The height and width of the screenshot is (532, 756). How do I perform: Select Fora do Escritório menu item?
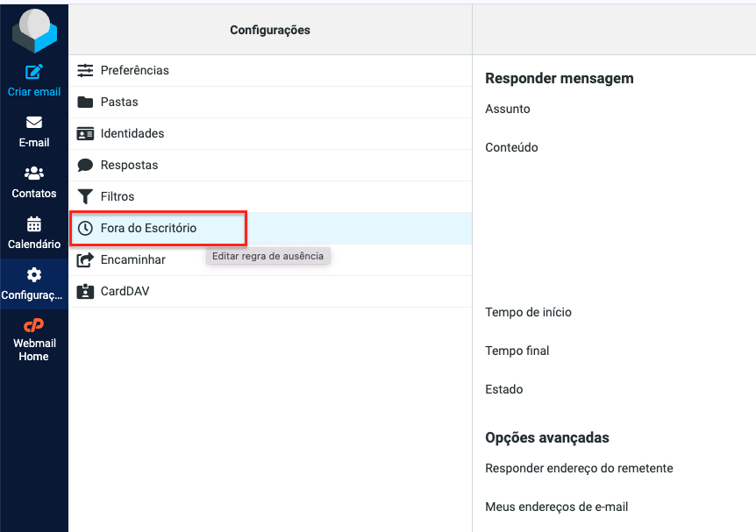pos(149,228)
